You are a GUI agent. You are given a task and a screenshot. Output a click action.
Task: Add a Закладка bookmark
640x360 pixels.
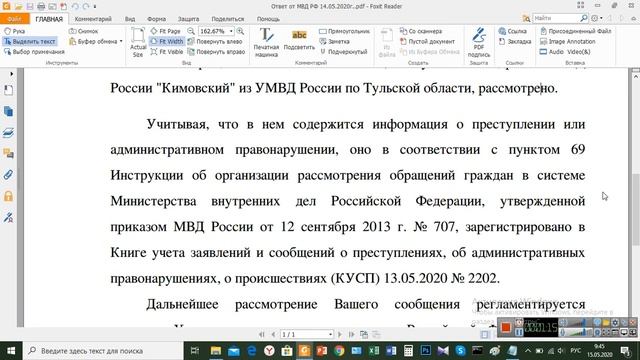pos(515,41)
